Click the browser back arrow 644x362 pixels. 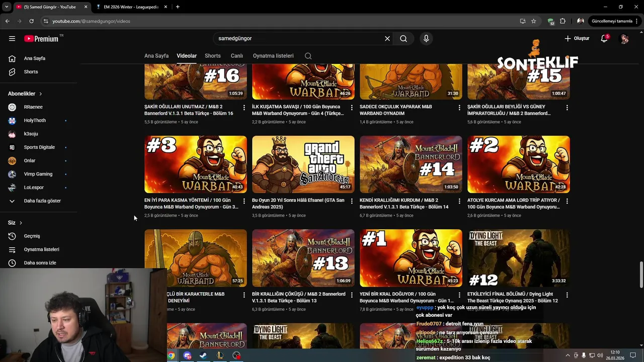pyautogui.click(x=7, y=21)
